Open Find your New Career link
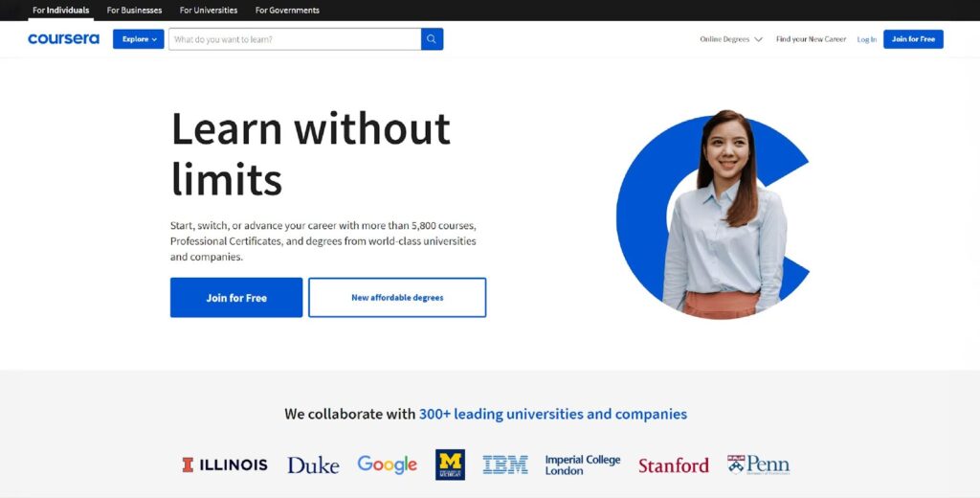The image size is (980, 498). (811, 39)
